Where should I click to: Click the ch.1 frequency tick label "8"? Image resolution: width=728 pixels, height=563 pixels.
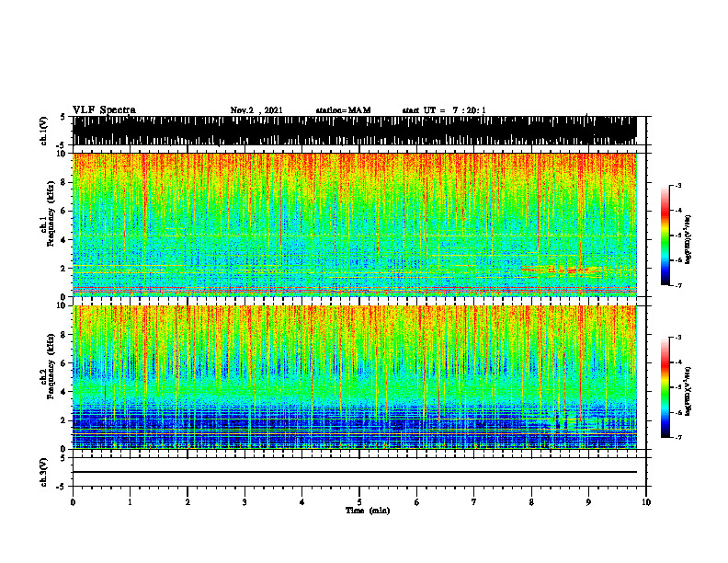[64, 182]
